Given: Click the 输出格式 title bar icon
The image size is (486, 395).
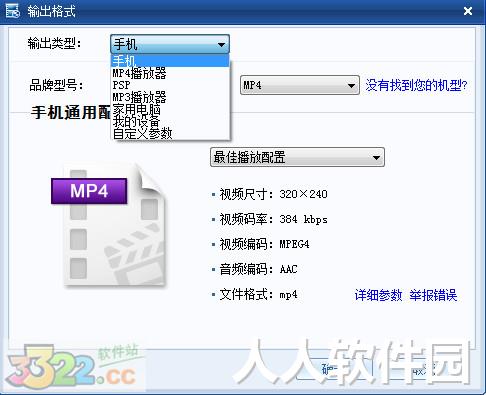Looking at the screenshot, I should pos(13,11).
